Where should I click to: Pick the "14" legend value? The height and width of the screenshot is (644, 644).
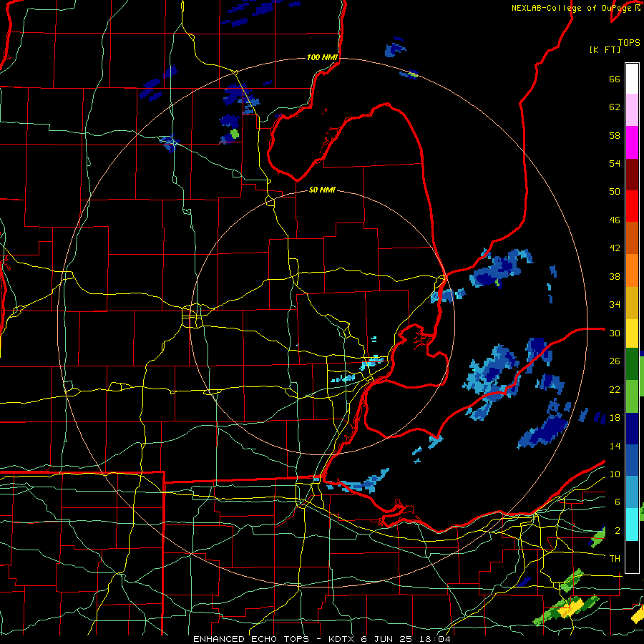(615, 446)
